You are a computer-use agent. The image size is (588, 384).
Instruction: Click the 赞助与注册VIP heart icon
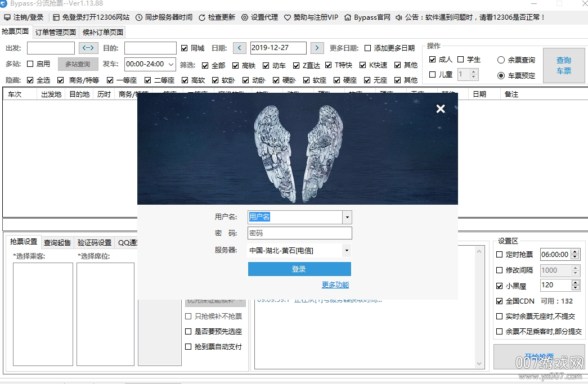(x=288, y=17)
